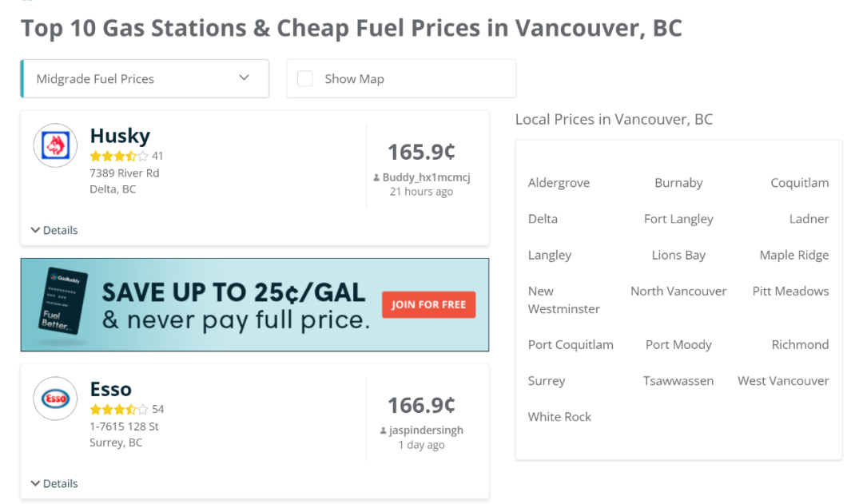The height and width of the screenshot is (504, 863).
Task: Open the Burnaby local prices link
Action: coord(678,183)
